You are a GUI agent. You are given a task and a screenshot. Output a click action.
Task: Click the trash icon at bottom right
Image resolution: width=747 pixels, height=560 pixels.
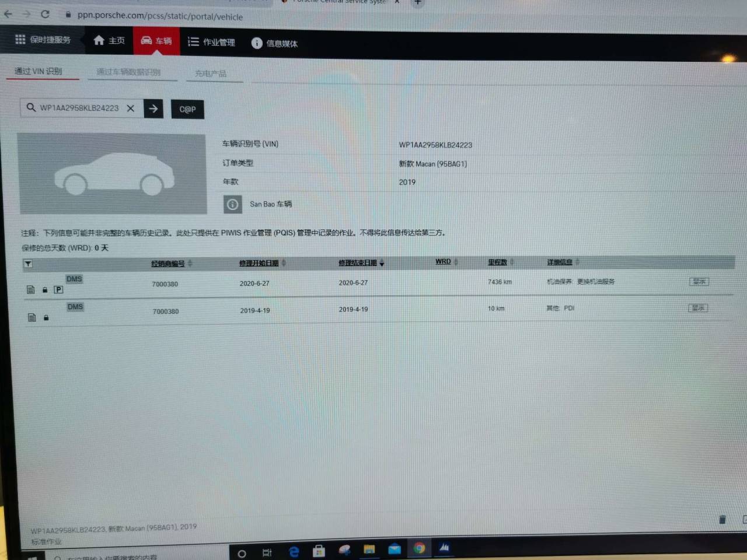[x=722, y=519]
